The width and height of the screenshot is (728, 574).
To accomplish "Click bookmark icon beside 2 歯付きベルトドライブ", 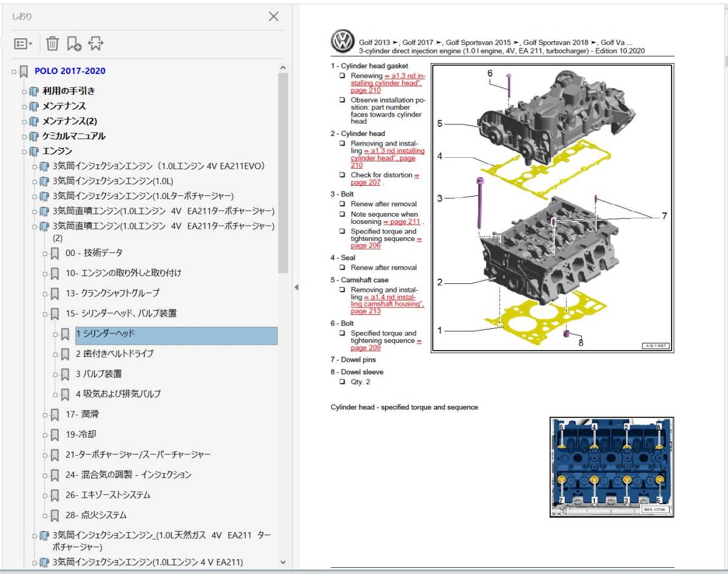I will [65, 354].
